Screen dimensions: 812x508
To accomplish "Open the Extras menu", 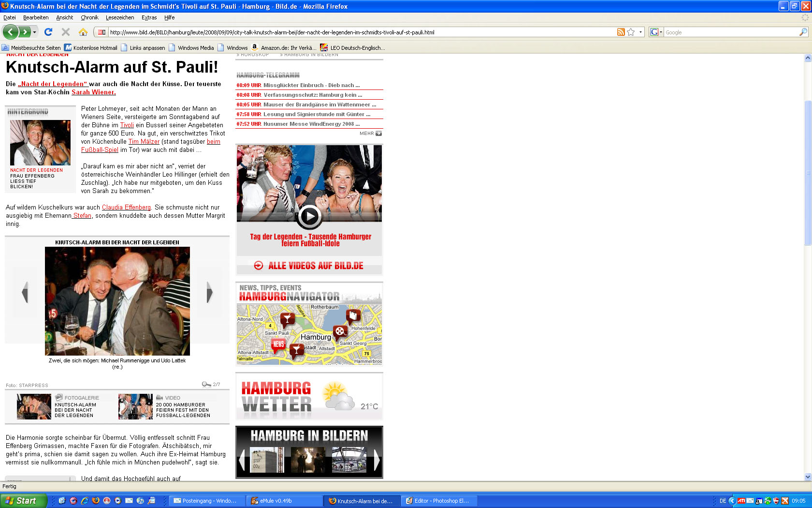I will (x=149, y=17).
